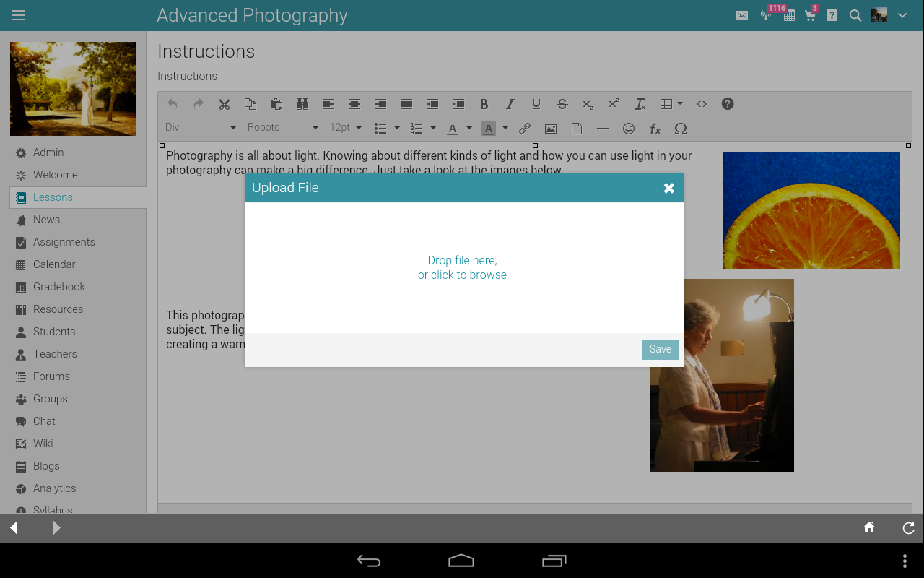
Task: Close the Upload File dialog
Action: [669, 188]
